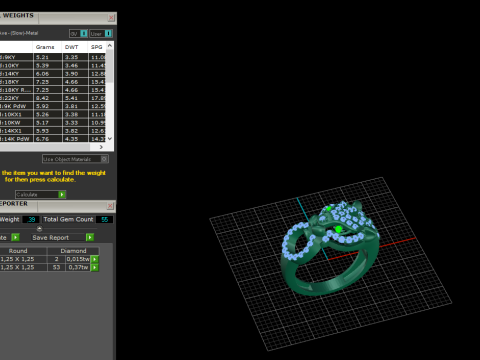
Task: Close the Gem Reporter panel
Action: point(110,206)
